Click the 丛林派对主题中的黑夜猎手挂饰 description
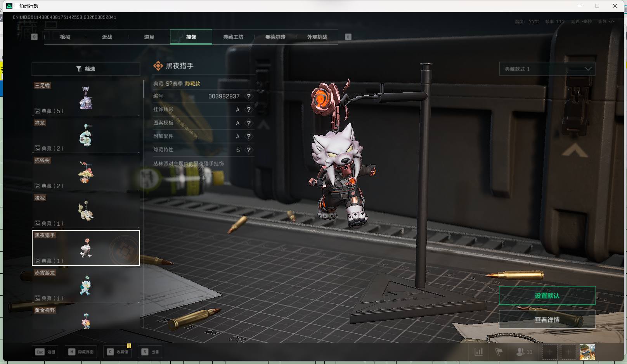The width and height of the screenshot is (627, 364). 188,164
